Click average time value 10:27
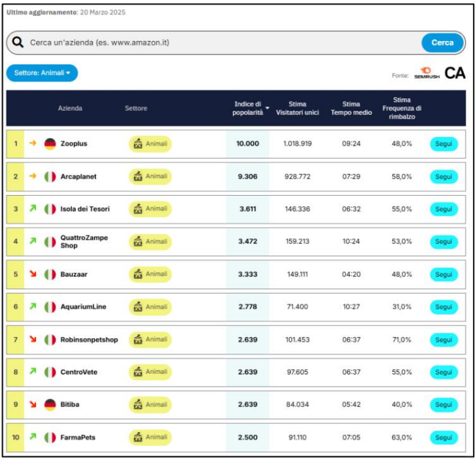 (351, 307)
